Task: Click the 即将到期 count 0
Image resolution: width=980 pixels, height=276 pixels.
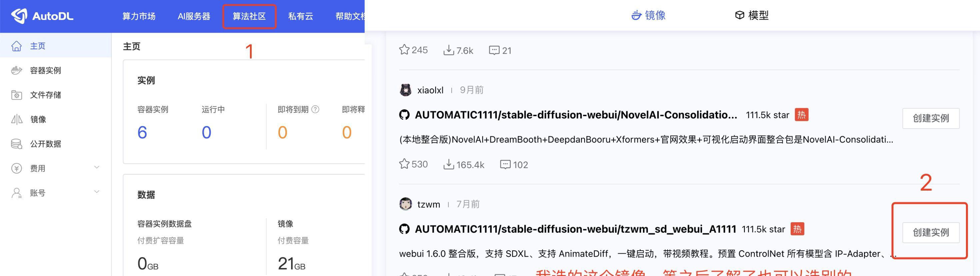Action: (x=282, y=132)
